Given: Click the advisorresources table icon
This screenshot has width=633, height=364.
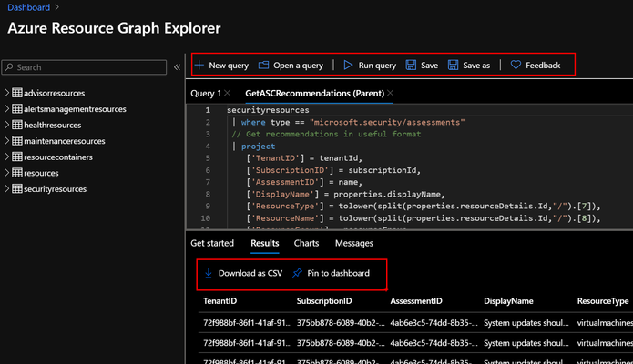Looking at the screenshot, I should (17, 93).
